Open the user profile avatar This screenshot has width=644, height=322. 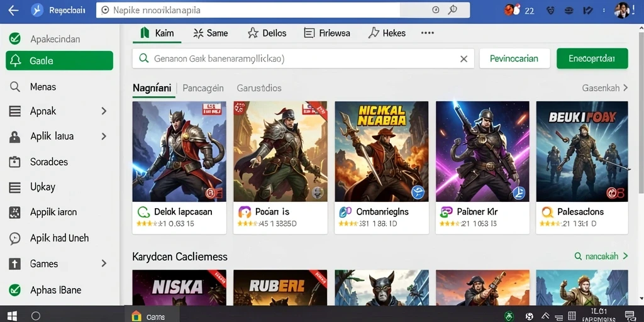coord(622,11)
